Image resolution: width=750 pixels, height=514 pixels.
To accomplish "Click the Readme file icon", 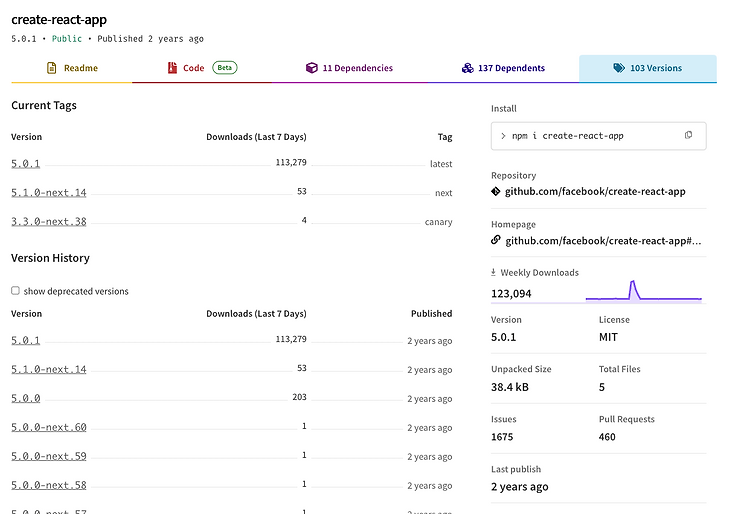I will pyautogui.click(x=52, y=68).
